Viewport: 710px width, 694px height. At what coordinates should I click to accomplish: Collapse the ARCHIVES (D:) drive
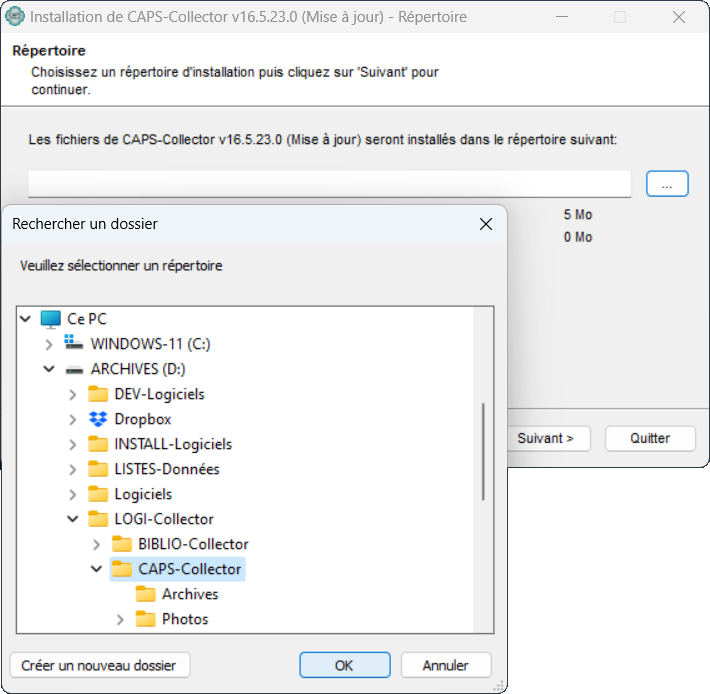click(x=49, y=369)
